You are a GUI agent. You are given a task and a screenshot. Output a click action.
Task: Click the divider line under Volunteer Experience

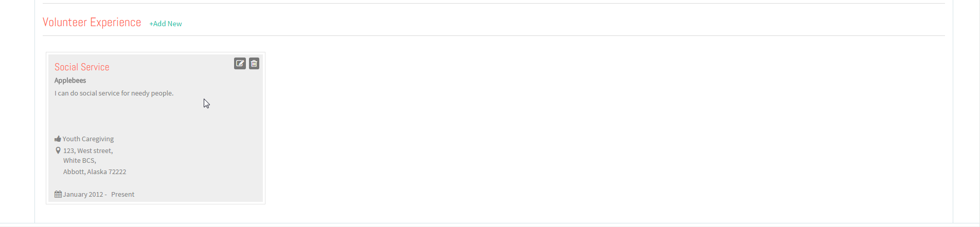pyautogui.click(x=494, y=35)
